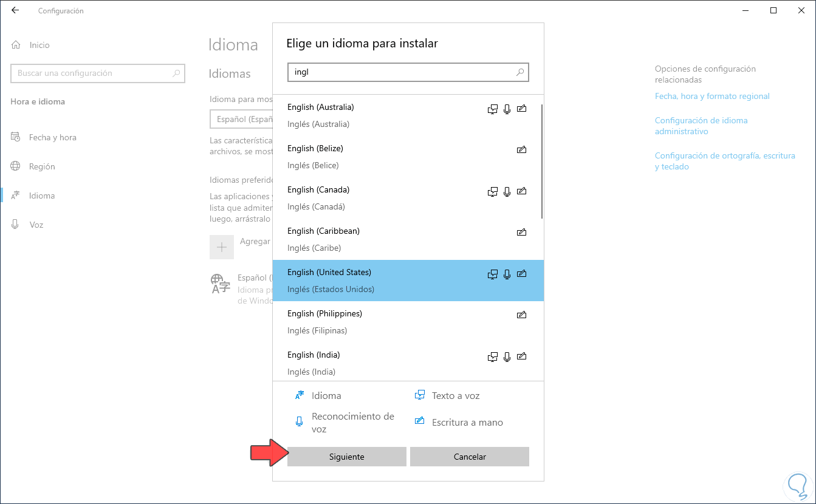Click the language search field containing "ingl"
Viewport: 816px width, 504px height.
(x=401, y=72)
